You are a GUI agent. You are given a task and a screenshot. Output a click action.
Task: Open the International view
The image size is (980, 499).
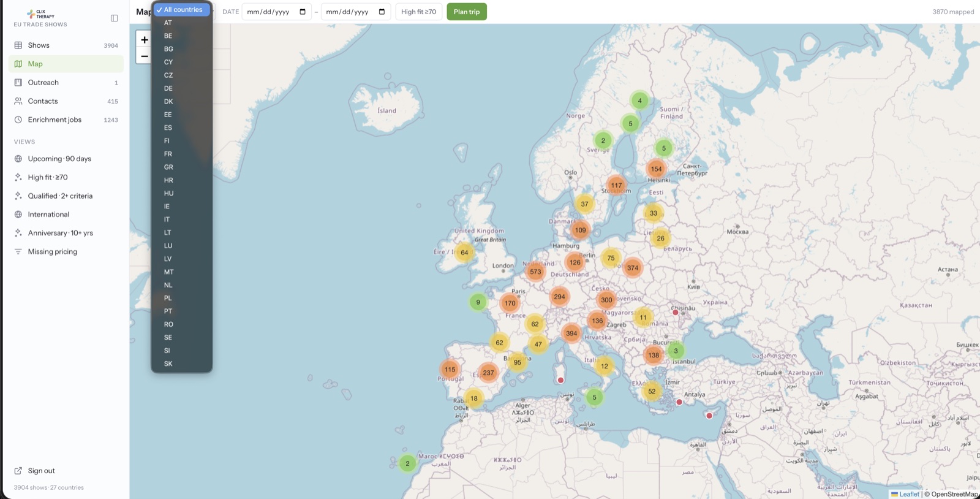coord(66,215)
